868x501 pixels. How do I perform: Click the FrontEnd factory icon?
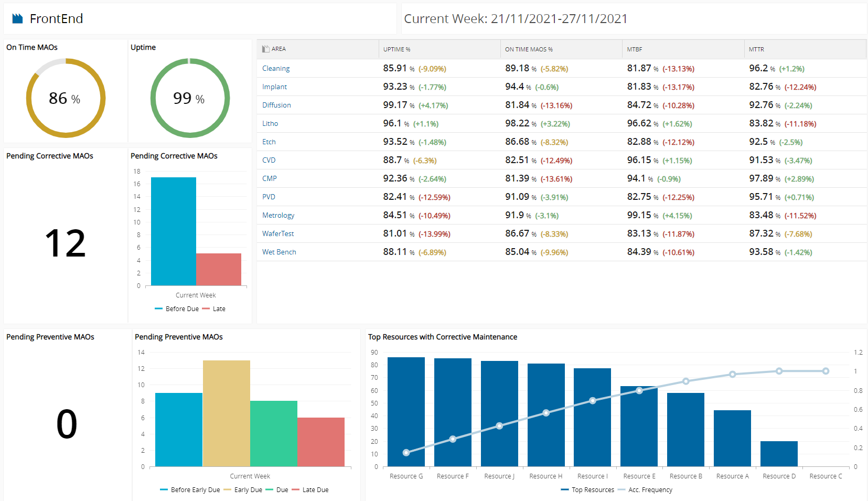click(x=17, y=19)
